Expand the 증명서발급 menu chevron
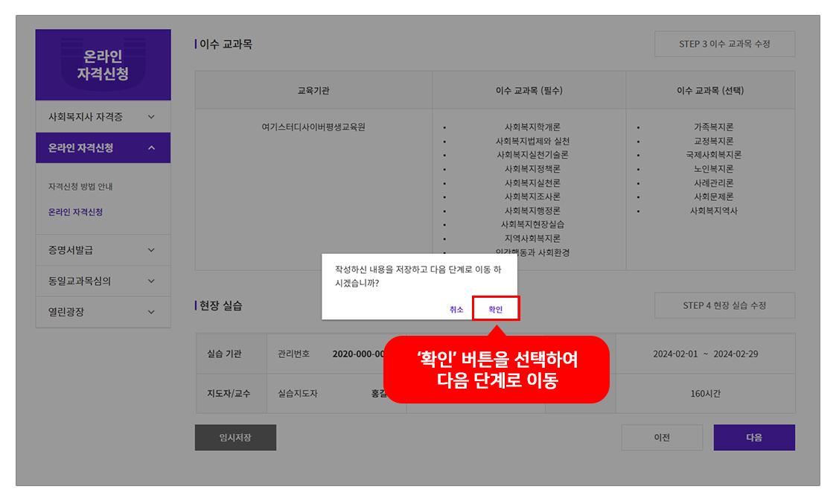Screen dimensions: 836x504 (x=151, y=250)
